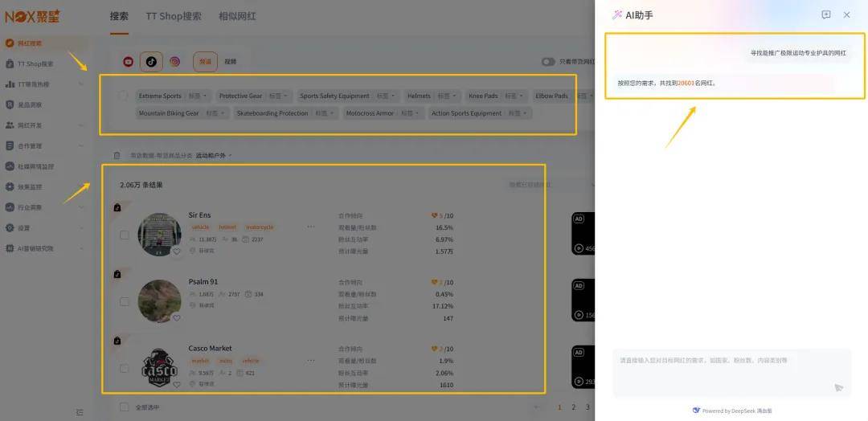Go to page 2 of results

point(574,407)
